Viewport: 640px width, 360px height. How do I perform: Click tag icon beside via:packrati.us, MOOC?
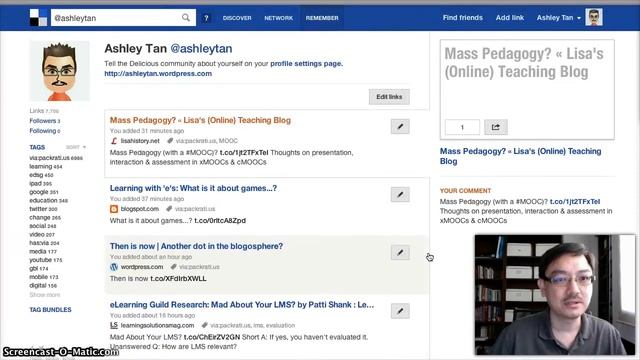170,141
